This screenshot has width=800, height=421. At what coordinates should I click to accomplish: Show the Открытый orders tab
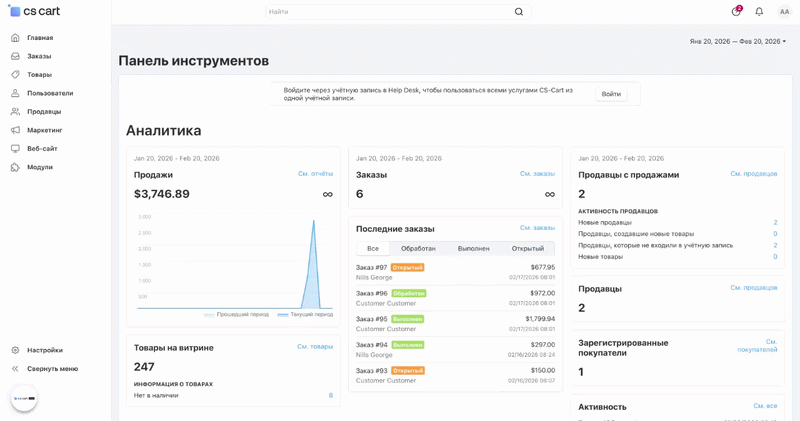click(527, 248)
